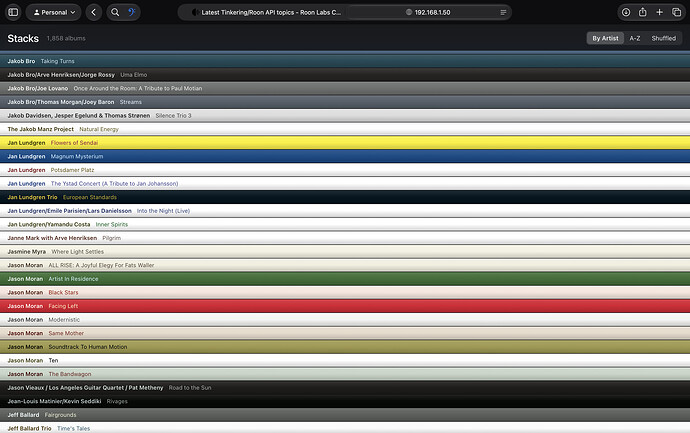Open Jeff Ballard Fairgrounds album
Viewport: 690px width, 433px height.
tap(345, 415)
